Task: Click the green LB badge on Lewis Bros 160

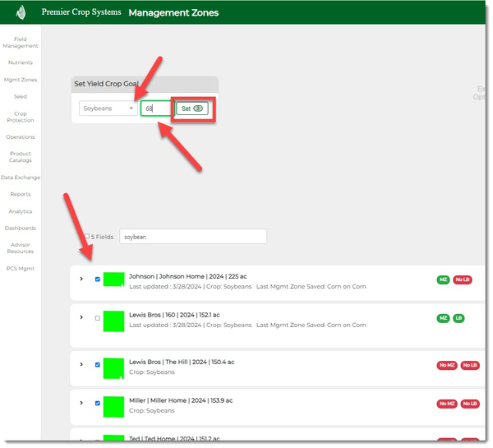Action: coord(458,317)
